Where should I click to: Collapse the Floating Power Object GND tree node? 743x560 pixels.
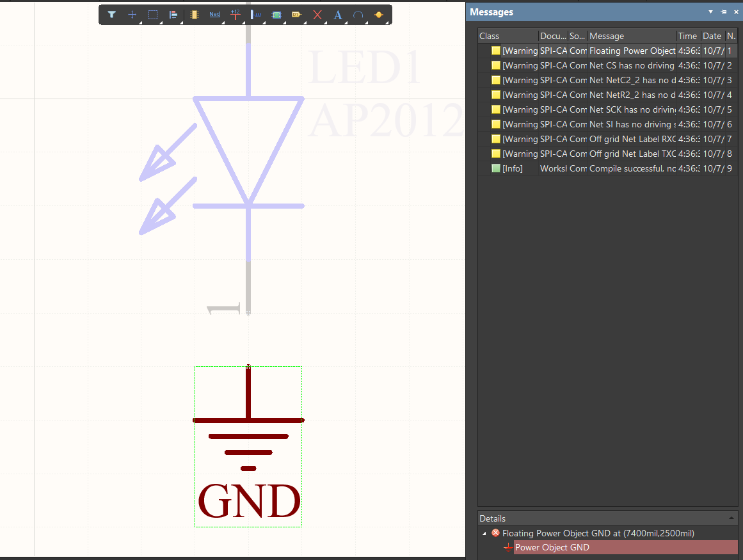pyautogui.click(x=484, y=534)
